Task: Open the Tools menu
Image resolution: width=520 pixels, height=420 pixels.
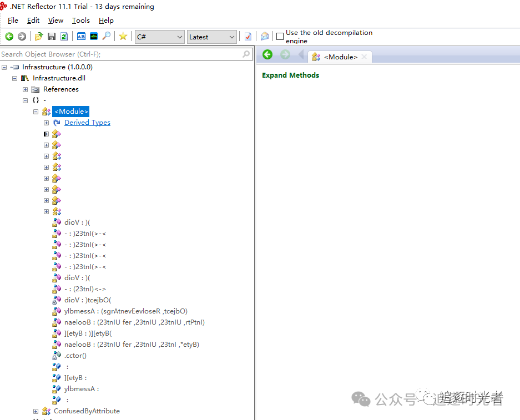Action: click(80, 21)
